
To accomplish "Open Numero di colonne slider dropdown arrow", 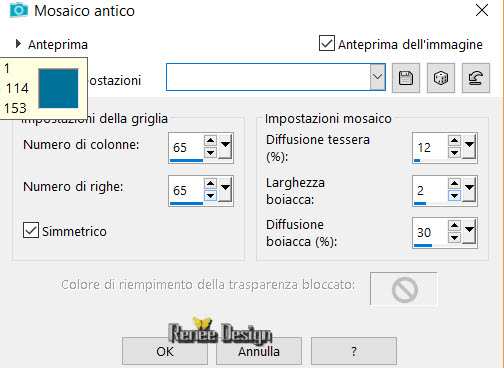I will point(226,146).
